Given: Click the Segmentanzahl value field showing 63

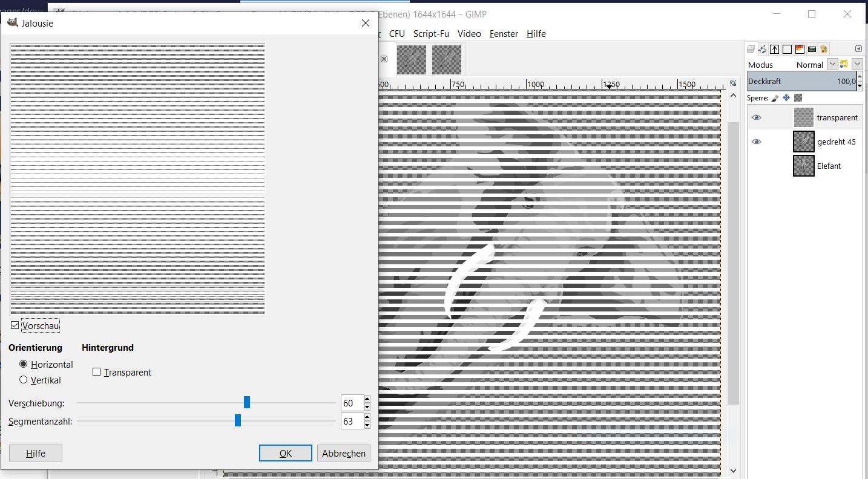Looking at the screenshot, I should tap(352, 421).
